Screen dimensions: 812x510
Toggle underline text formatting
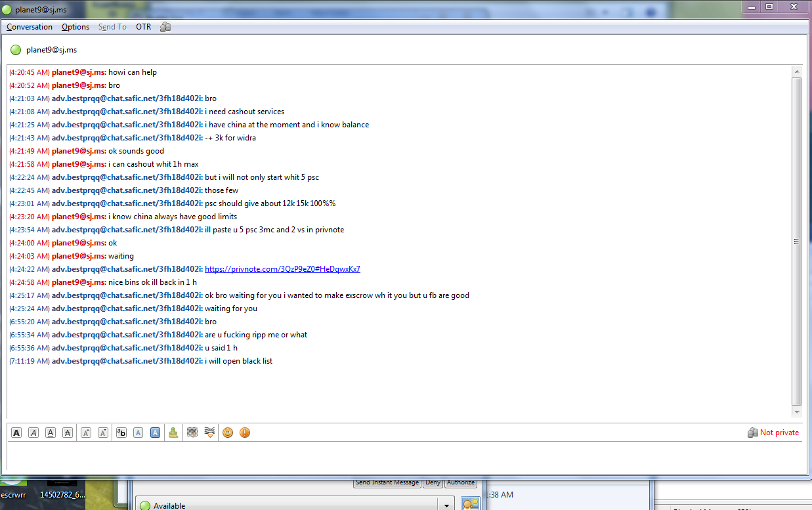[51, 433]
